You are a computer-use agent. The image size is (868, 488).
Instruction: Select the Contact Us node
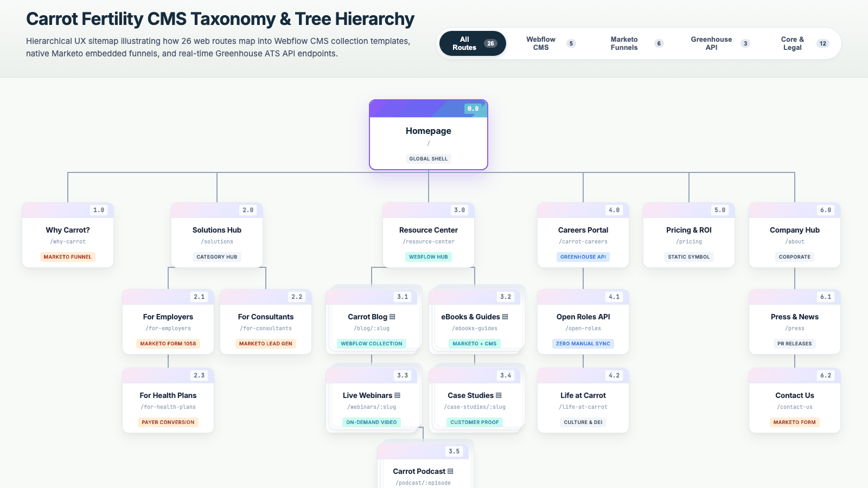pos(795,400)
